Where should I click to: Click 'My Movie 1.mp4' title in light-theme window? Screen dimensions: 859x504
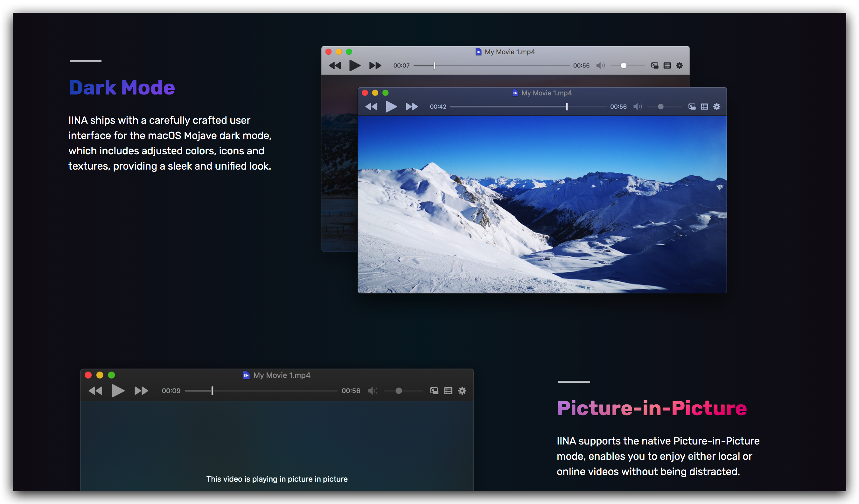510,52
